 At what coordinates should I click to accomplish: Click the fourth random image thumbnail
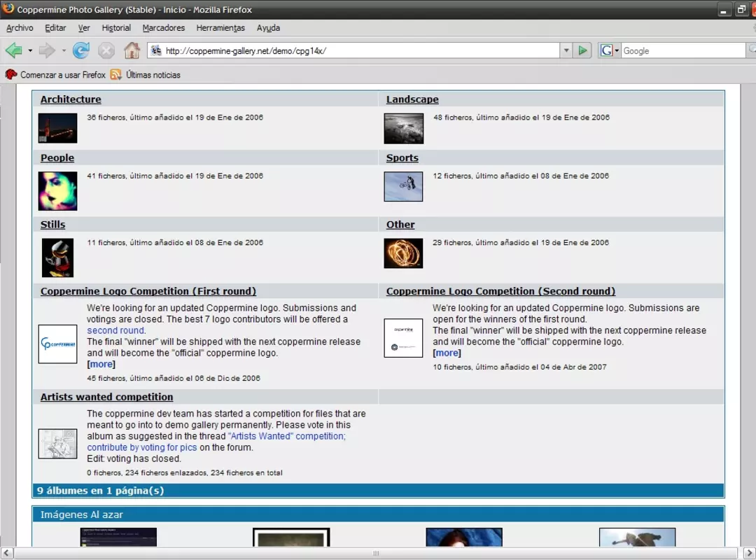(x=637, y=537)
